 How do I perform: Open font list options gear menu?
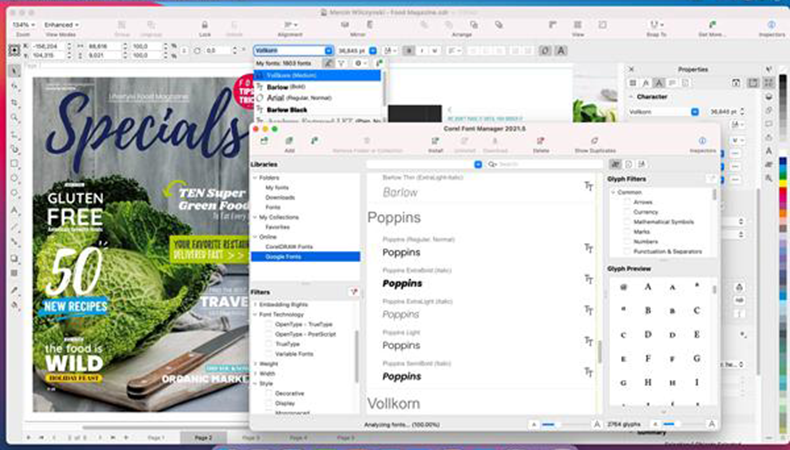coord(360,63)
